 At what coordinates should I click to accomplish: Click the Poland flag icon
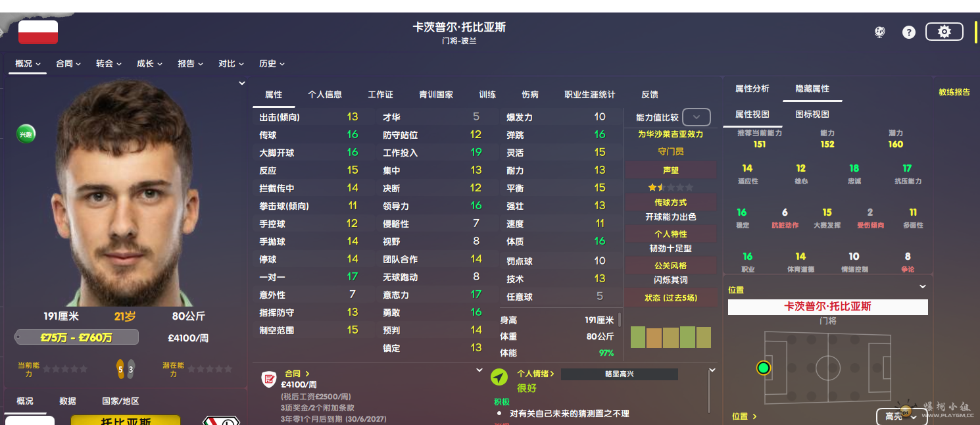pyautogui.click(x=38, y=32)
